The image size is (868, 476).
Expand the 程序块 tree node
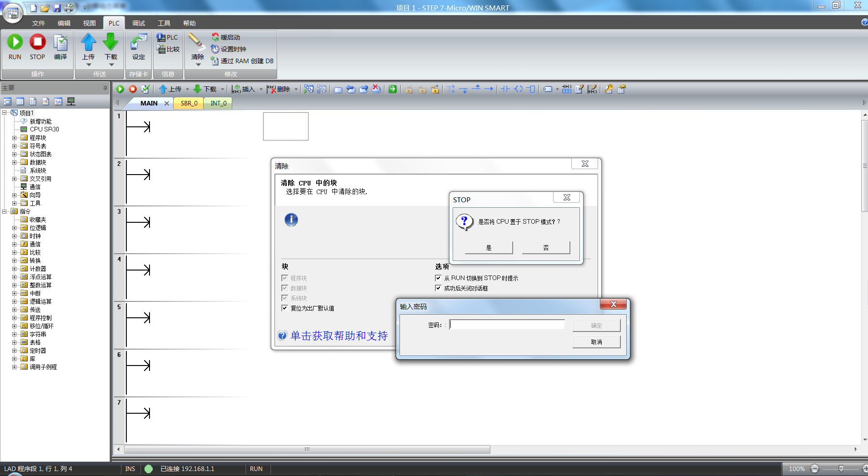coord(15,138)
